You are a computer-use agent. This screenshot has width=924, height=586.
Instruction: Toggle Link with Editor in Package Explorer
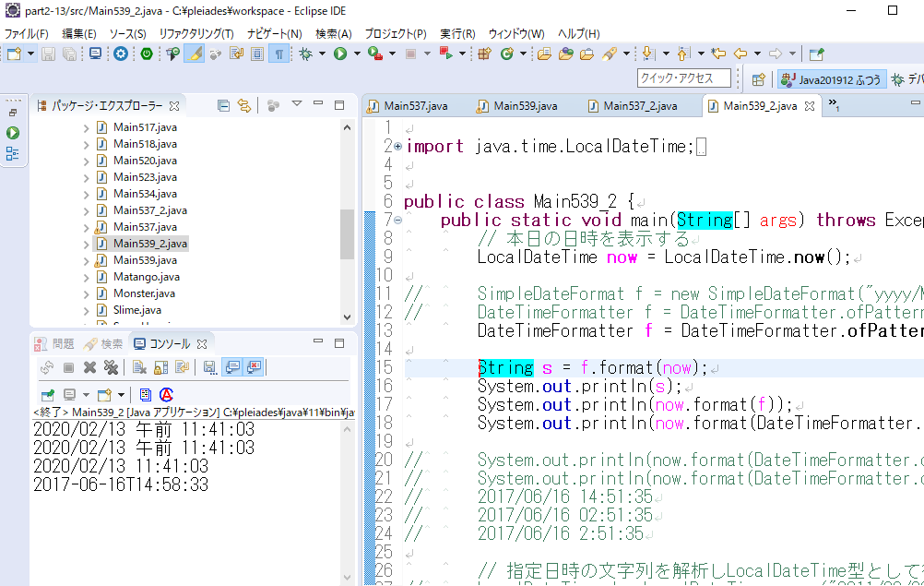click(x=244, y=106)
